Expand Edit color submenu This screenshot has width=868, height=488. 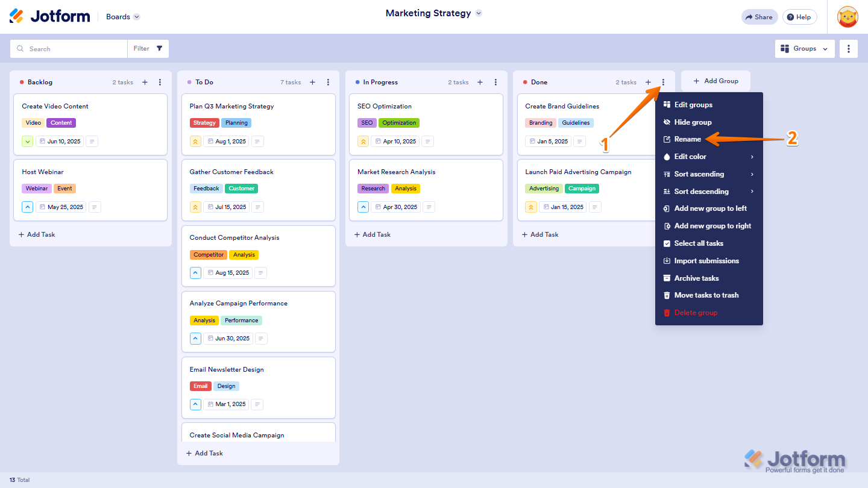(709, 157)
